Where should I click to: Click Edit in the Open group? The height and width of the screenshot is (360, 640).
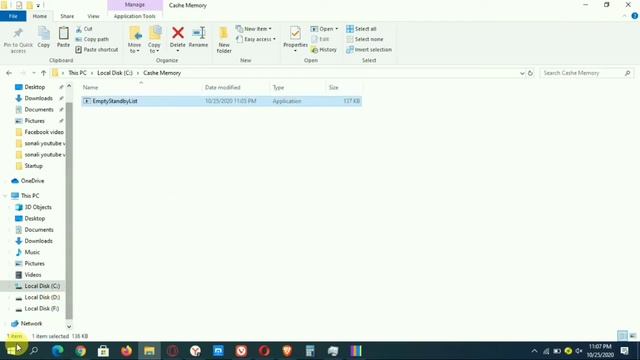[x=320, y=39]
